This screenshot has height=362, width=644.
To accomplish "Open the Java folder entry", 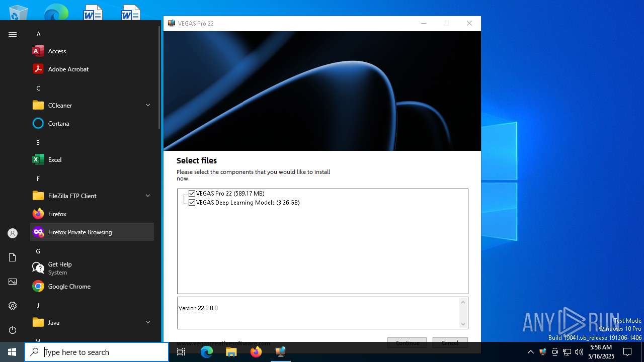I will coord(92,323).
